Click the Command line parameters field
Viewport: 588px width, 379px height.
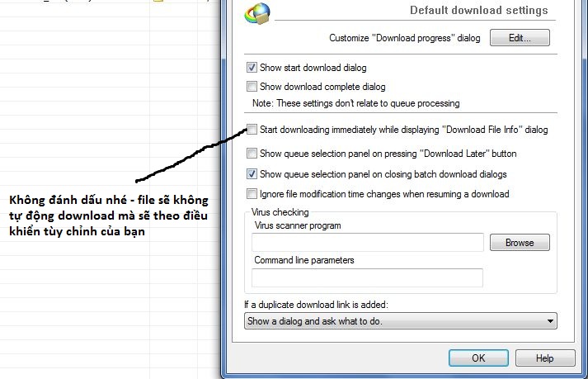367,277
